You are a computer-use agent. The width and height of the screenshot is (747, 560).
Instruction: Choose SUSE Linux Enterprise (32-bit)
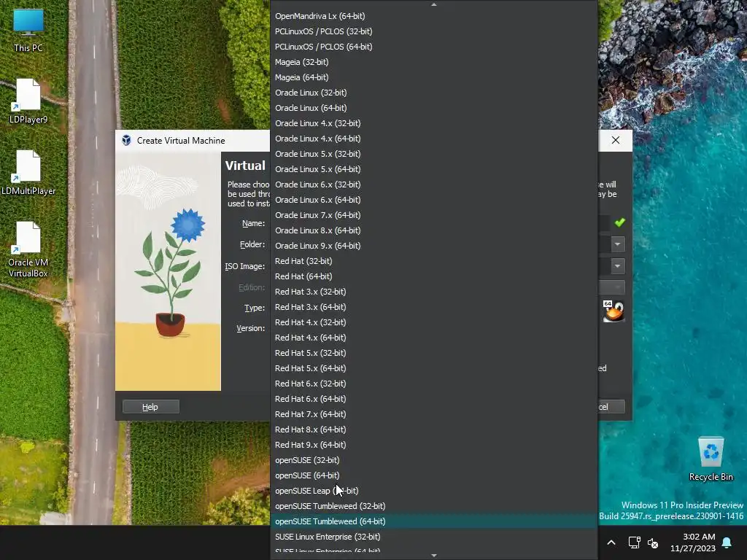pos(433,537)
